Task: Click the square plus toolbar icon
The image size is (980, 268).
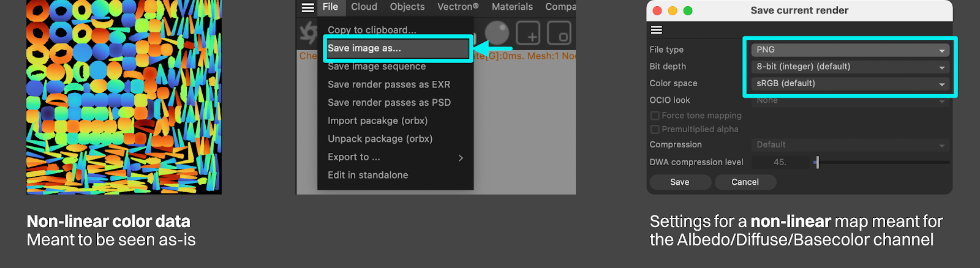Action: coord(528,33)
